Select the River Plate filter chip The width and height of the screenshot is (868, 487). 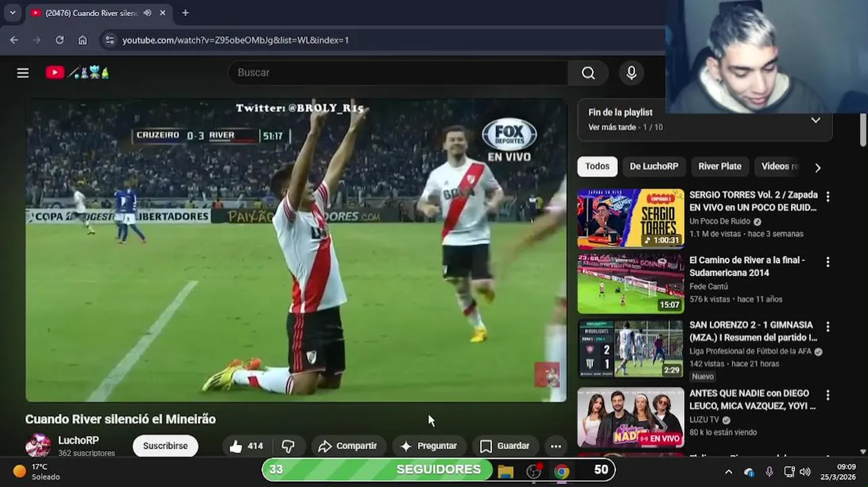tap(719, 166)
